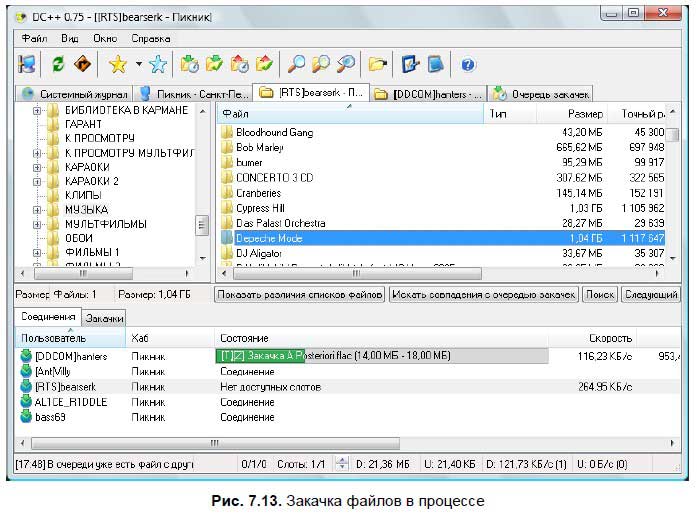Click the blue-outlined star favorite users icon
This screenshot has height=516, width=697.
[157, 64]
